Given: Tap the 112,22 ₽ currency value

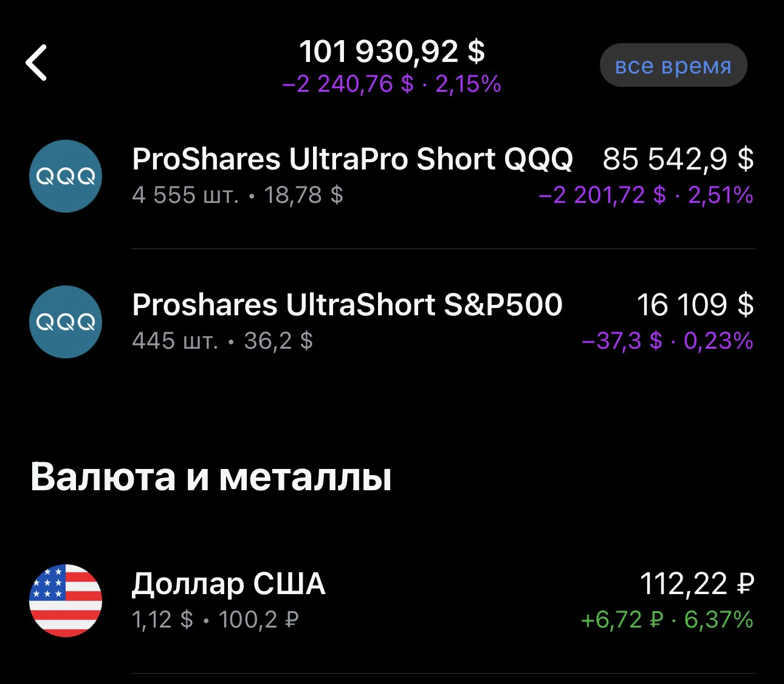Looking at the screenshot, I should click(x=697, y=584).
